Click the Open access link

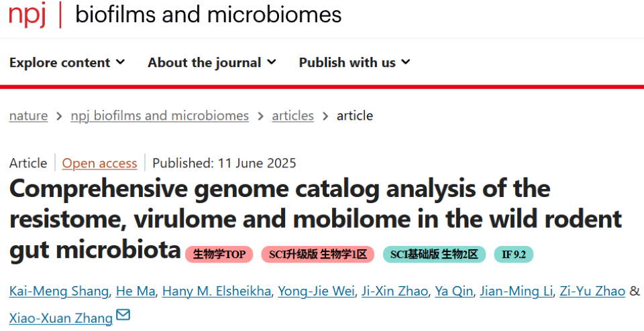coord(99,163)
